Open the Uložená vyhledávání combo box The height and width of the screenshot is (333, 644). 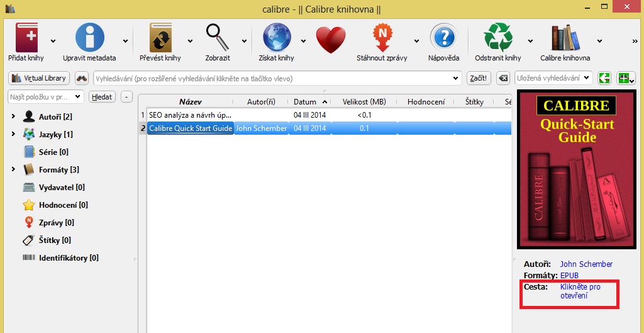click(553, 78)
